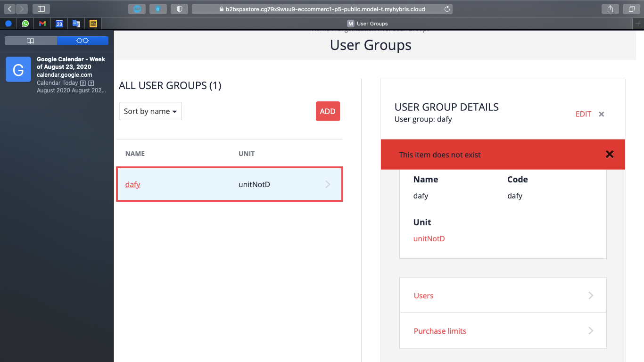The image size is (644, 362).
Task: Click EDIT in User Group Details
Action: tap(583, 114)
